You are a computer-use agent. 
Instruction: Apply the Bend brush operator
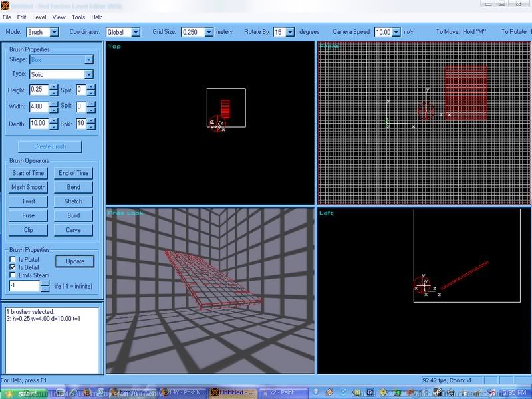click(x=73, y=188)
